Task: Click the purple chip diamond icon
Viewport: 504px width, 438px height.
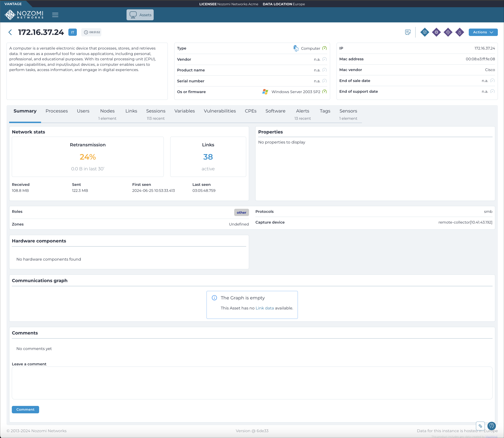Action: (436, 32)
